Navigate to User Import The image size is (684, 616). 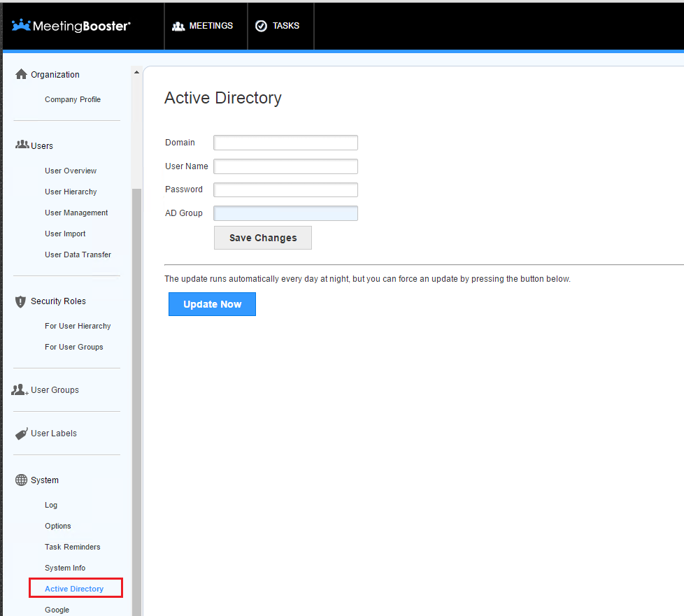(65, 234)
